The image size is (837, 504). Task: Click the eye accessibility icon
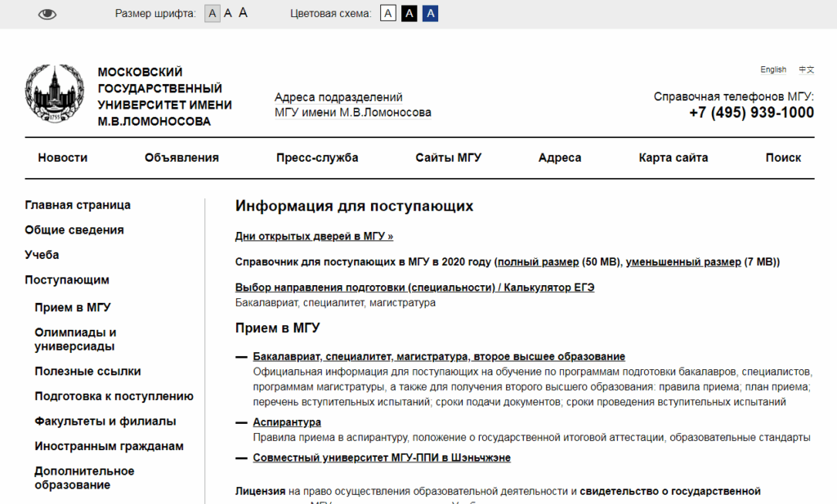(47, 14)
